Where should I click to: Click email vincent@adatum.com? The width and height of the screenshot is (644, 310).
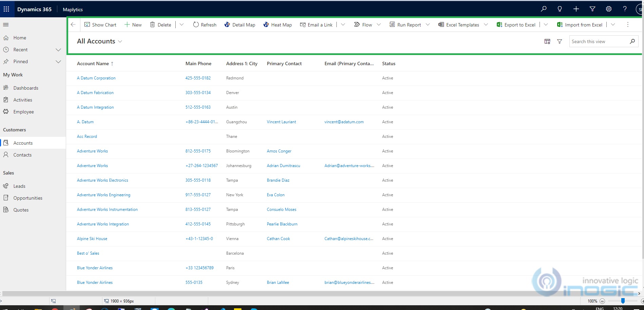coord(344,122)
